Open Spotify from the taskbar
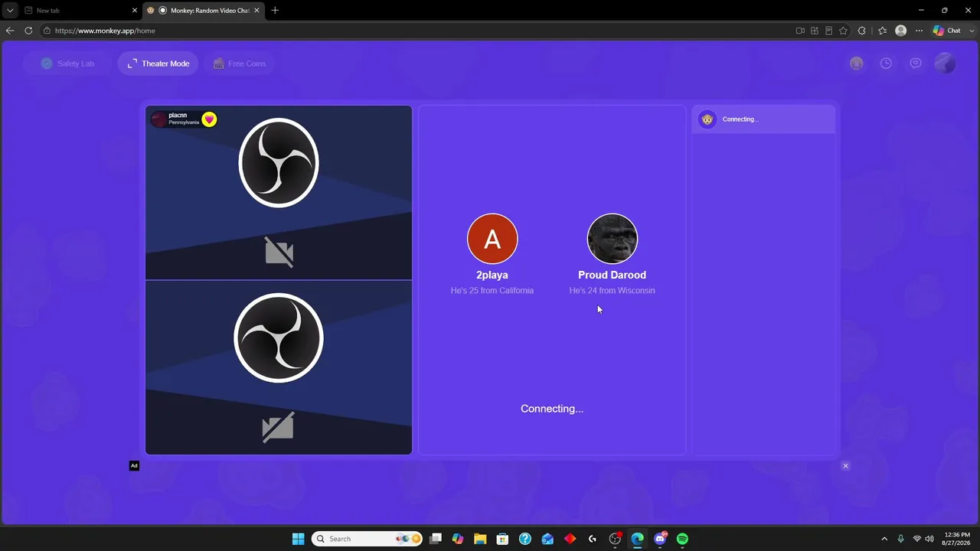Viewport: 980px width, 551px height. pos(682,539)
